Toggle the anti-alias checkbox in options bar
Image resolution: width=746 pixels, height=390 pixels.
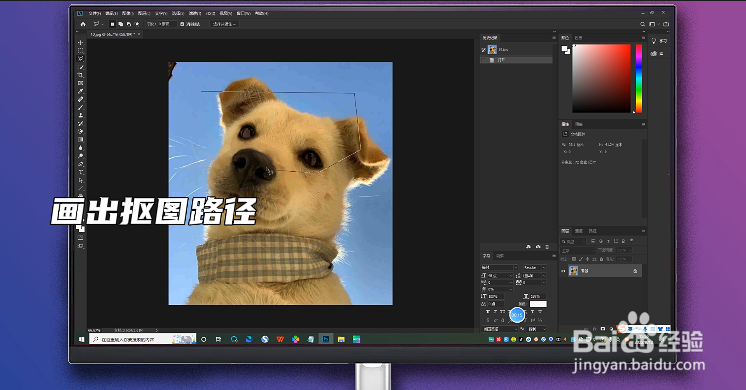[x=182, y=24]
